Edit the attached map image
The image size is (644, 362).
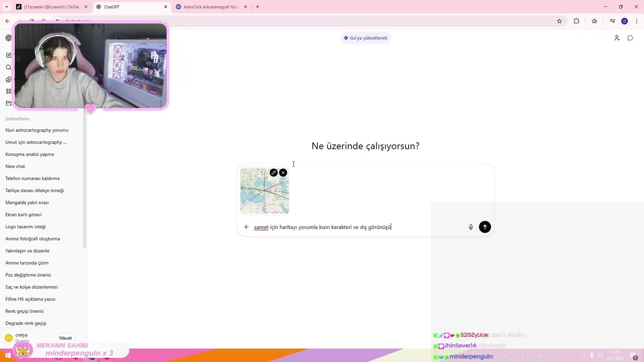pos(273,172)
